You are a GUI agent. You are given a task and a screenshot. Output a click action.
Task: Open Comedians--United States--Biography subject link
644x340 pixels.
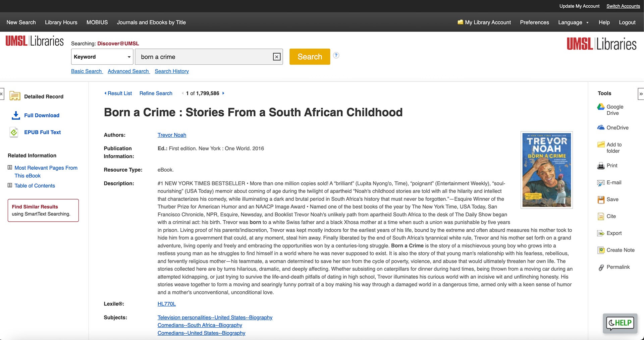(x=201, y=333)
